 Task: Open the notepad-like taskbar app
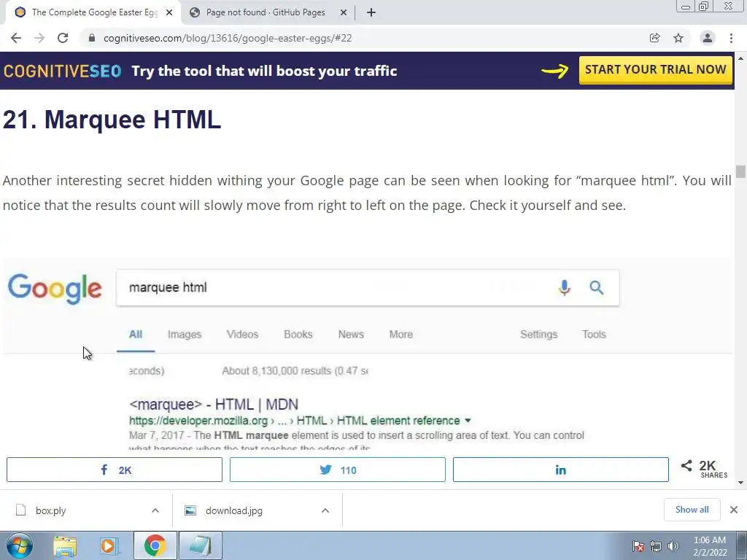[x=201, y=545]
